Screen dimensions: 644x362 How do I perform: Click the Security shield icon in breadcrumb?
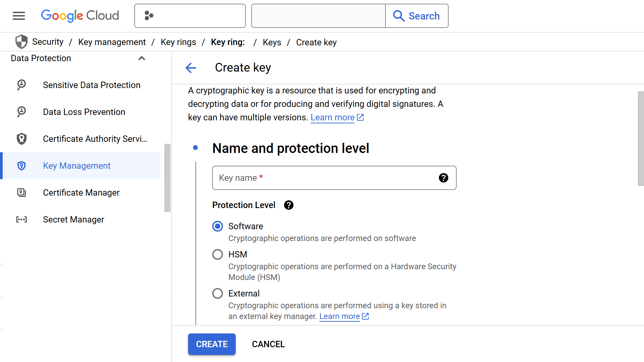(21, 42)
